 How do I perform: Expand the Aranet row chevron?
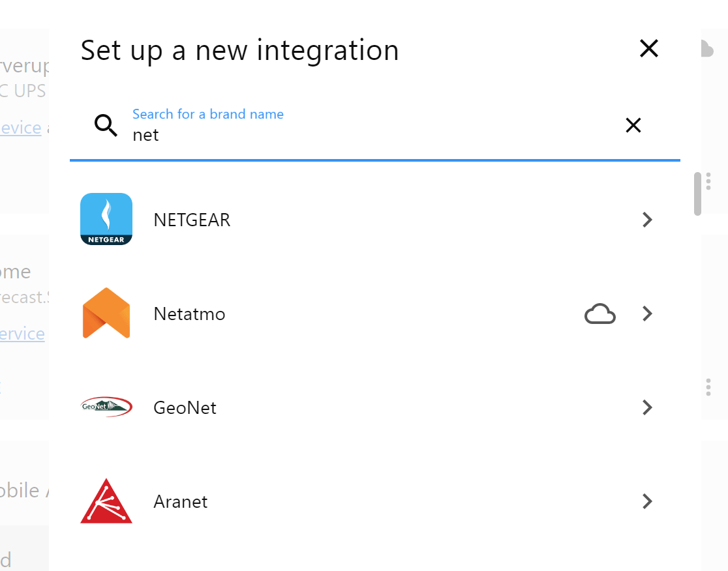(647, 501)
